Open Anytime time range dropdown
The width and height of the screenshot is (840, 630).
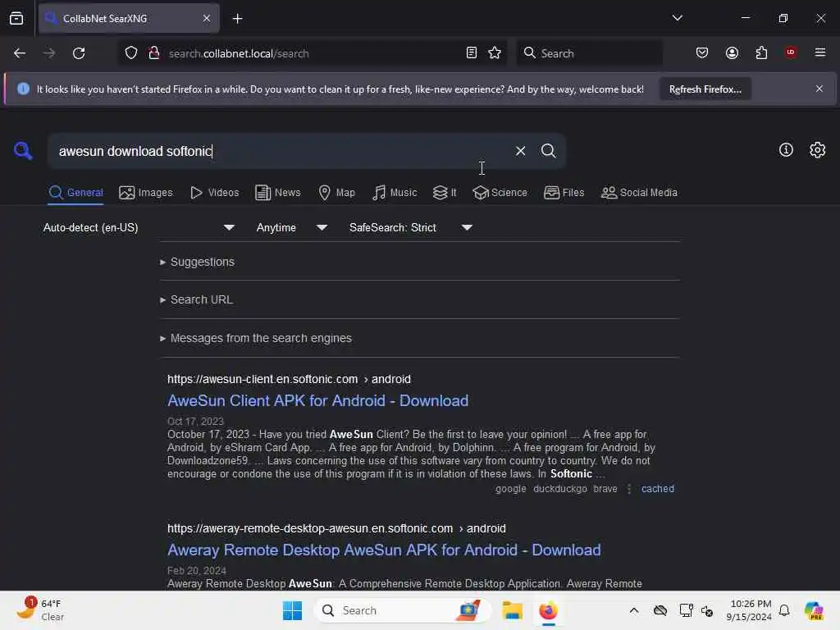click(291, 228)
